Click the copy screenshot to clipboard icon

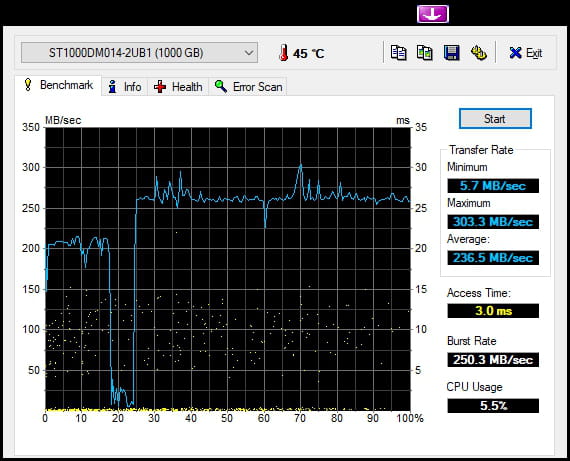click(x=425, y=53)
